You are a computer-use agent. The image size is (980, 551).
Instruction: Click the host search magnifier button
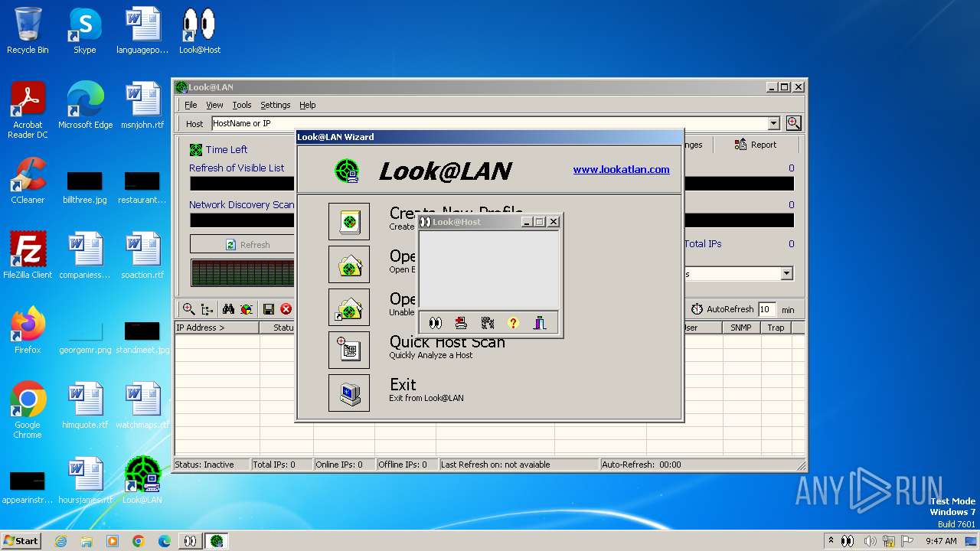(793, 123)
